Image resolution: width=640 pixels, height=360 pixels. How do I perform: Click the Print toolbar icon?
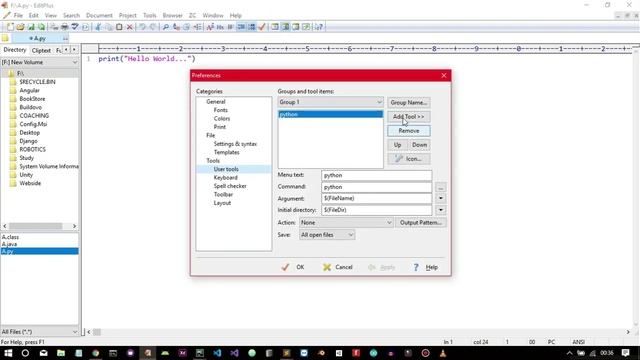pos(64,27)
